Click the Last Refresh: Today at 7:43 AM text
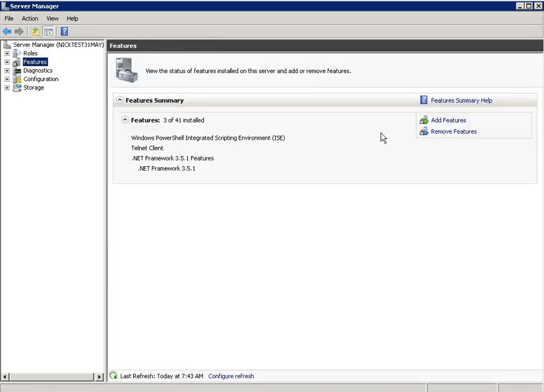544x392 pixels. click(162, 376)
